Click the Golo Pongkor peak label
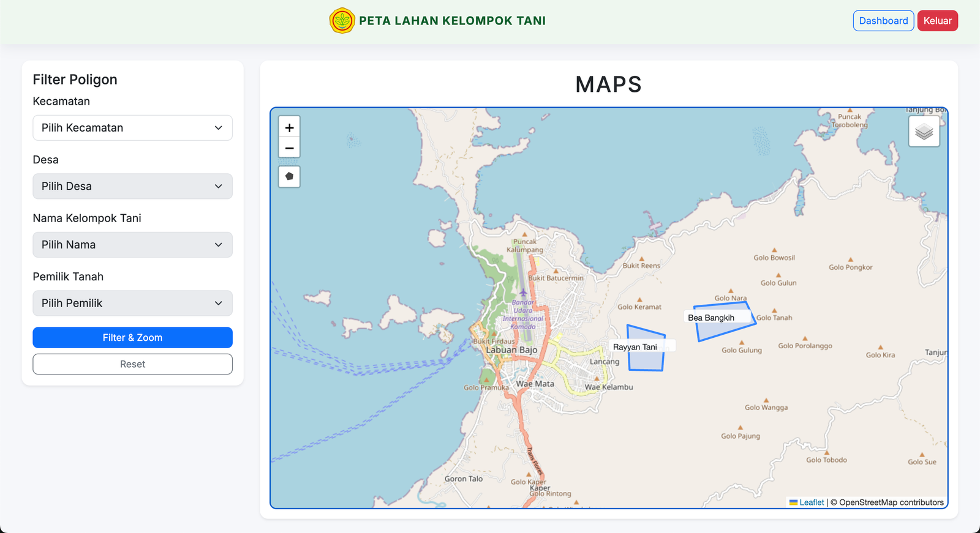Viewport: 980px width, 533px height. coord(850,267)
